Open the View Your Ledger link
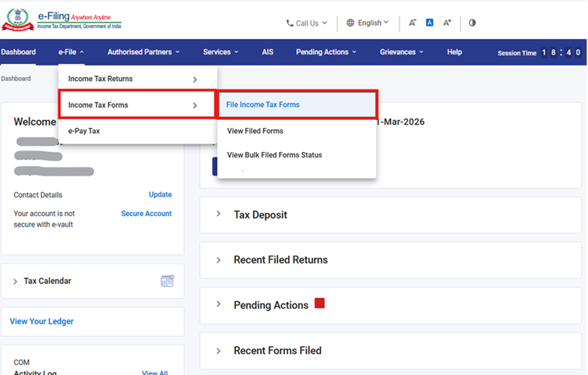The image size is (588, 375). pyautogui.click(x=41, y=321)
